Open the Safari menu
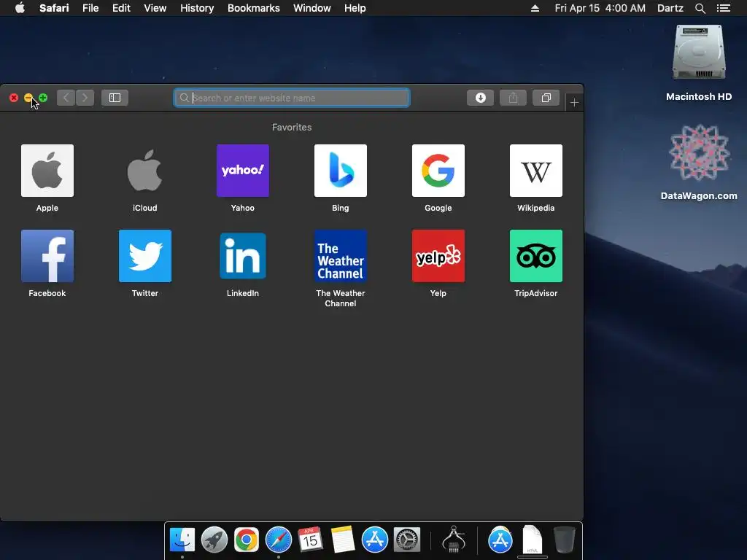 coord(54,8)
